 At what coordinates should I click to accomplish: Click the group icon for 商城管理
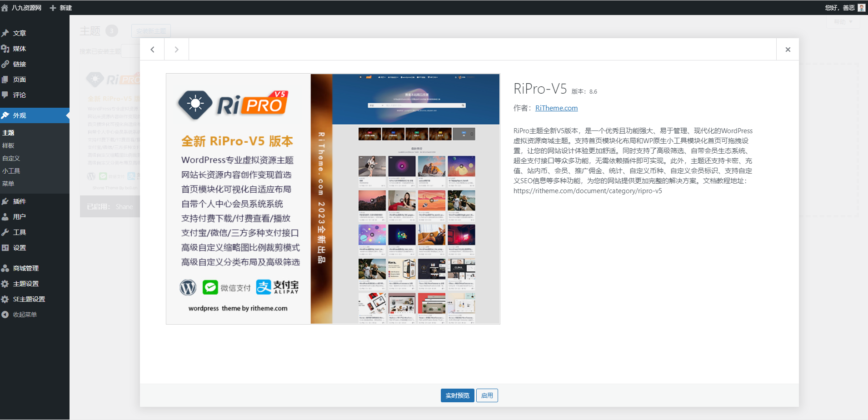(x=5, y=268)
